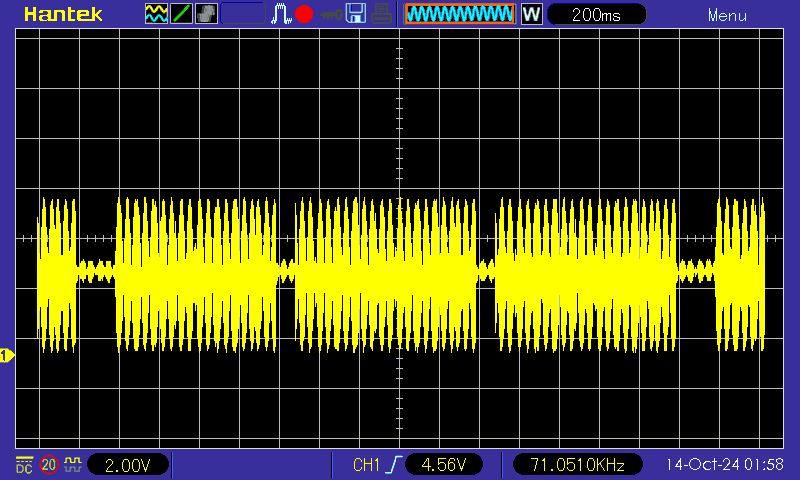Click the red record dot indicator

304,14
